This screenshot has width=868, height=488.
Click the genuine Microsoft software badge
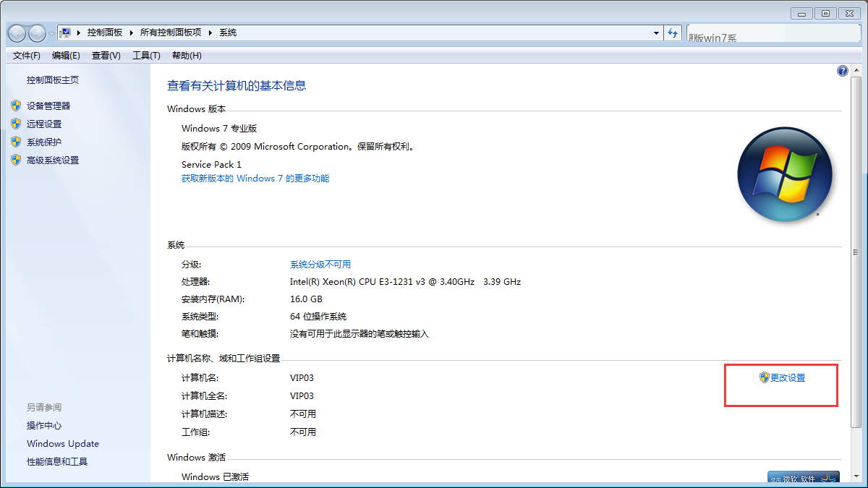click(803, 479)
